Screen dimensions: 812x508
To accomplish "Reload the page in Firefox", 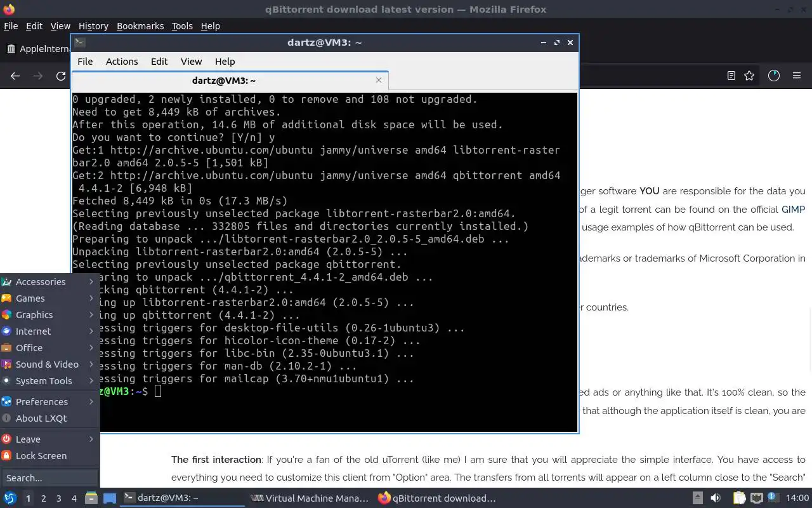I will pyautogui.click(x=61, y=76).
